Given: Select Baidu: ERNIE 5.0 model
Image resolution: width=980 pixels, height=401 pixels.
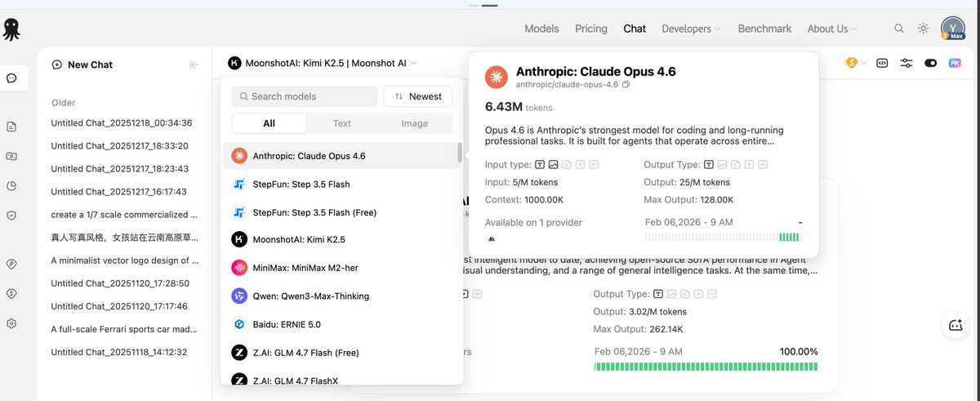Looking at the screenshot, I should coord(340,324).
